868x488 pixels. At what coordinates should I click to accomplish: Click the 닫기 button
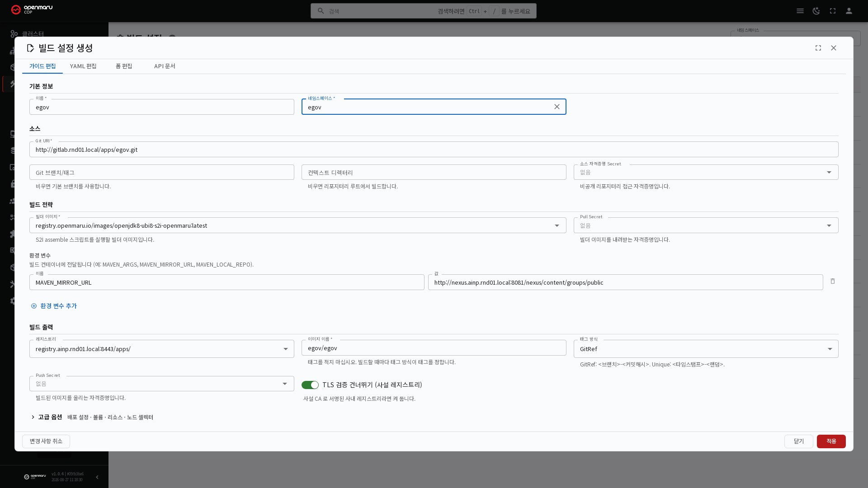coord(799,441)
